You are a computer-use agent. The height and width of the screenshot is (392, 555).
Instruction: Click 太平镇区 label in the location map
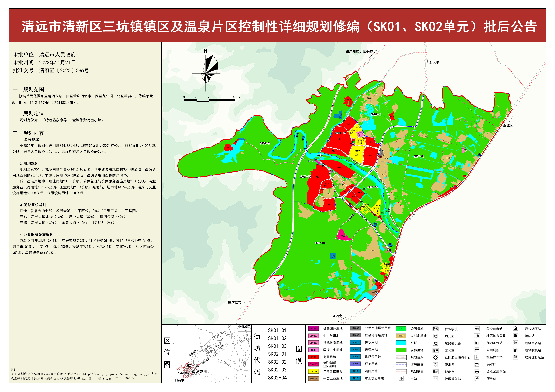[221, 346]
